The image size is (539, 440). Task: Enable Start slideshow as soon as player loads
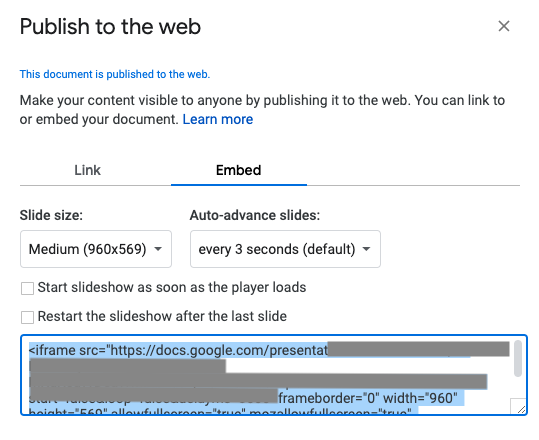(28, 288)
